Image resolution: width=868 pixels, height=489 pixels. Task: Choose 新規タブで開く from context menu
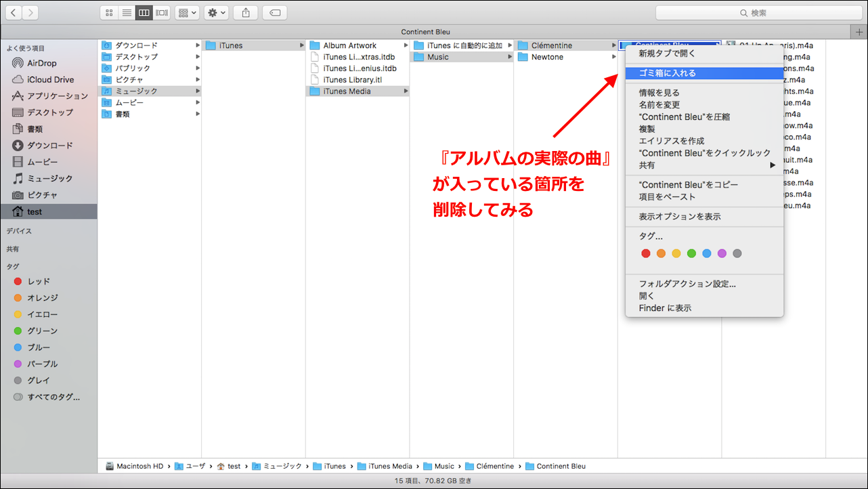click(x=704, y=53)
